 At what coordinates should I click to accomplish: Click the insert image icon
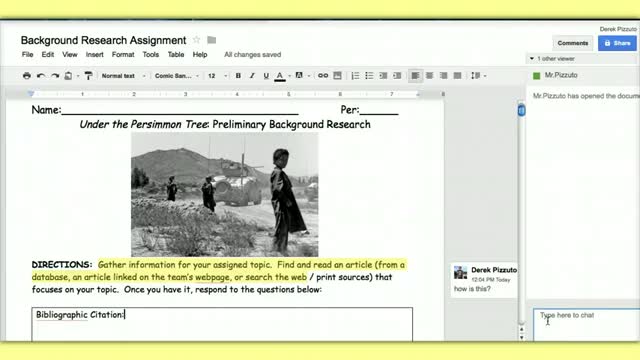[x=337, y=76]
